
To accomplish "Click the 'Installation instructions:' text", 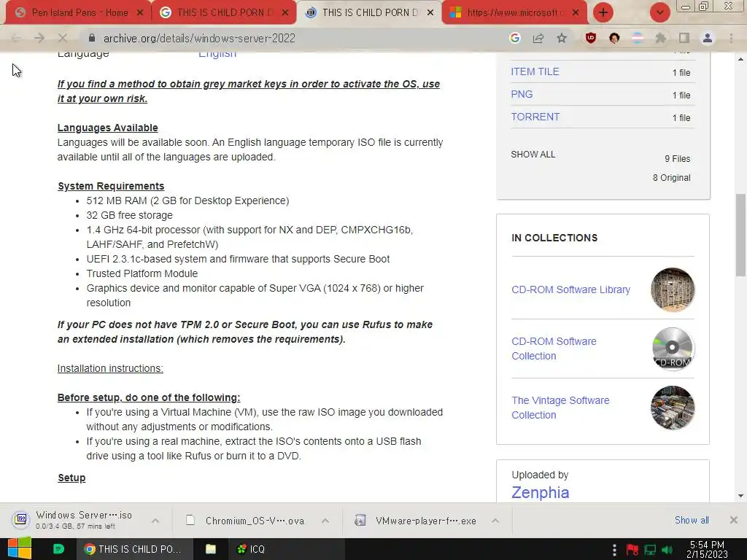I will pyautogui.click(x=110, y=368).
